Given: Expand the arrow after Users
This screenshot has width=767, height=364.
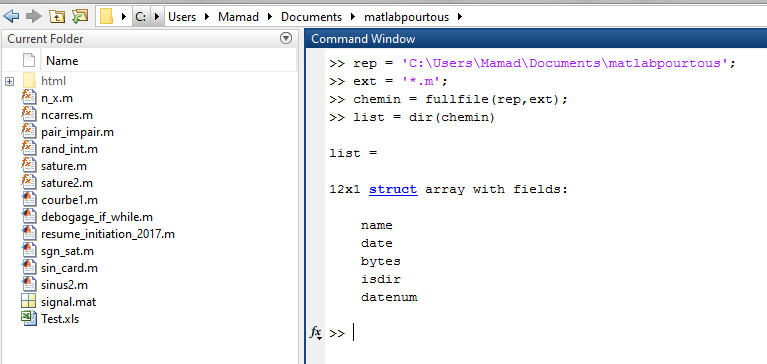Looking at the screenshot, I should point(207,17).
